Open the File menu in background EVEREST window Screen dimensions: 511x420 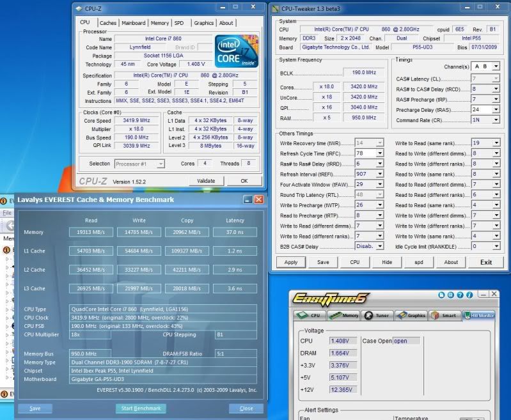click(x=6, y=213)
